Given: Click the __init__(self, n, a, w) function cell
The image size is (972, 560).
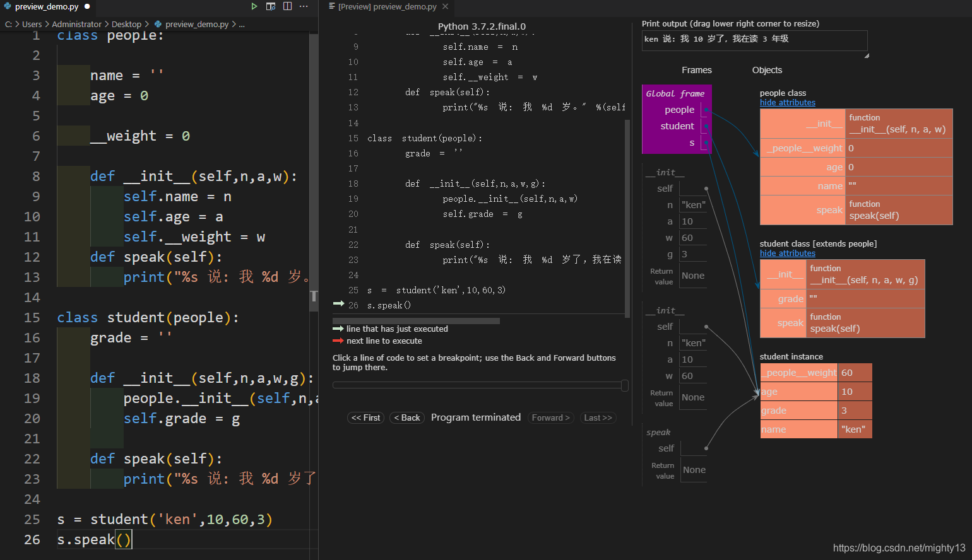Looking at the screenshot, I should pyautogui.click(x=899, y=124).
